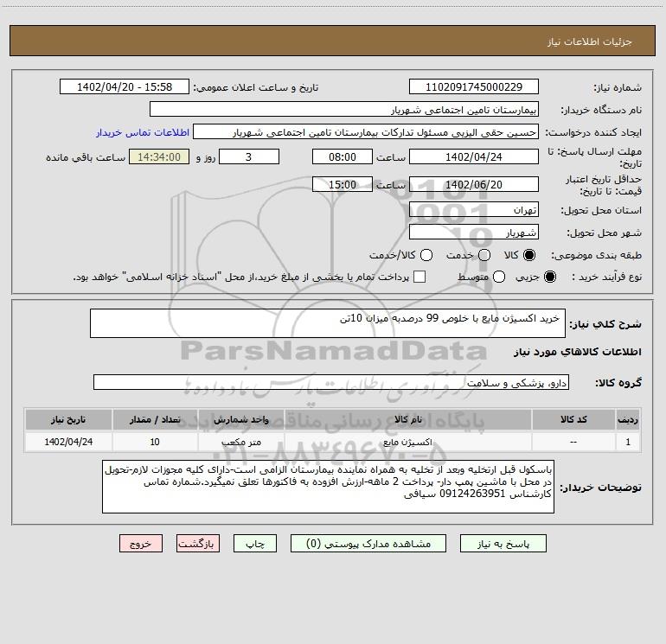Click the کد کالا column header

573,419
